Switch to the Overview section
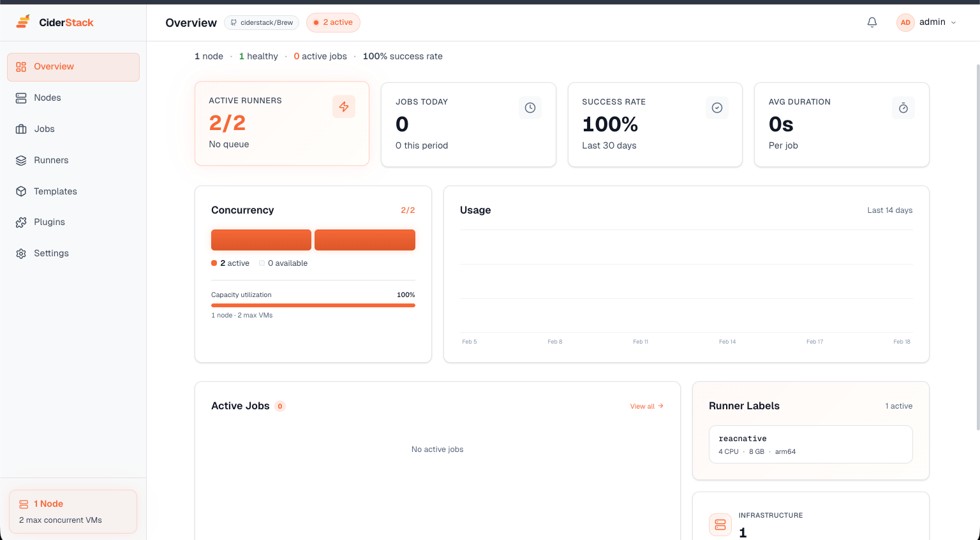This screenshot has height=540, width=980. click(54, 66)
